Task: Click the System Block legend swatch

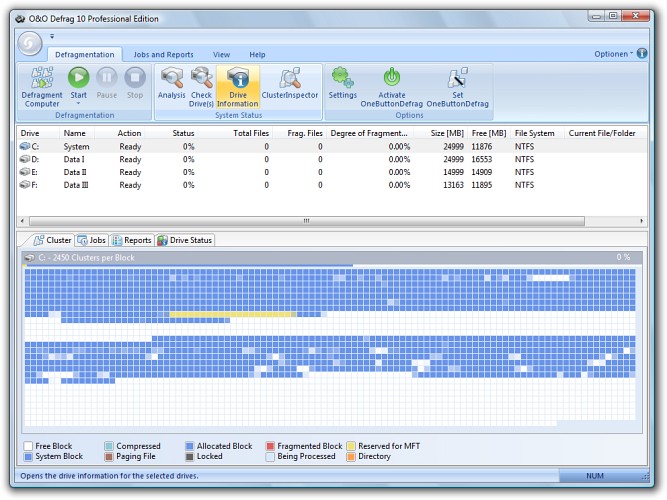Action: click(x=29, y=457)
